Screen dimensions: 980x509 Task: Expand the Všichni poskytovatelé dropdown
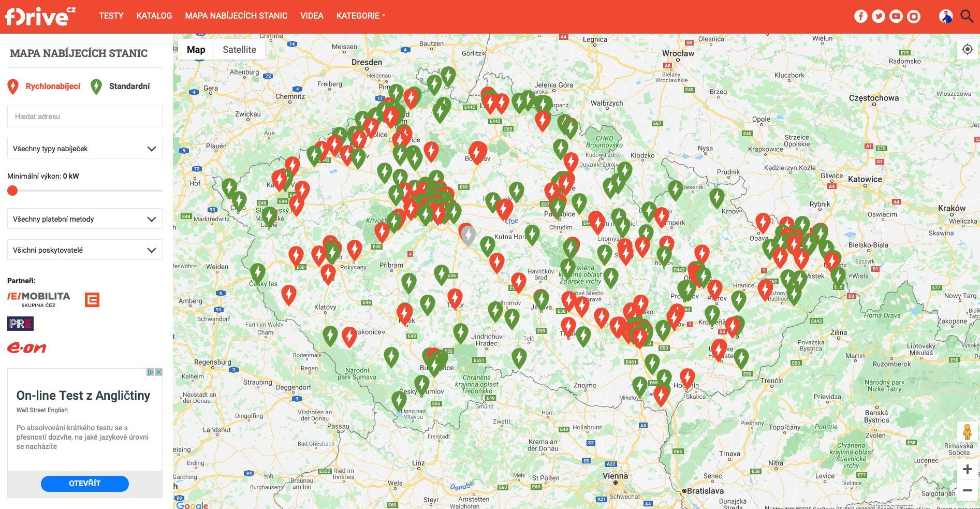click(84, 250)
